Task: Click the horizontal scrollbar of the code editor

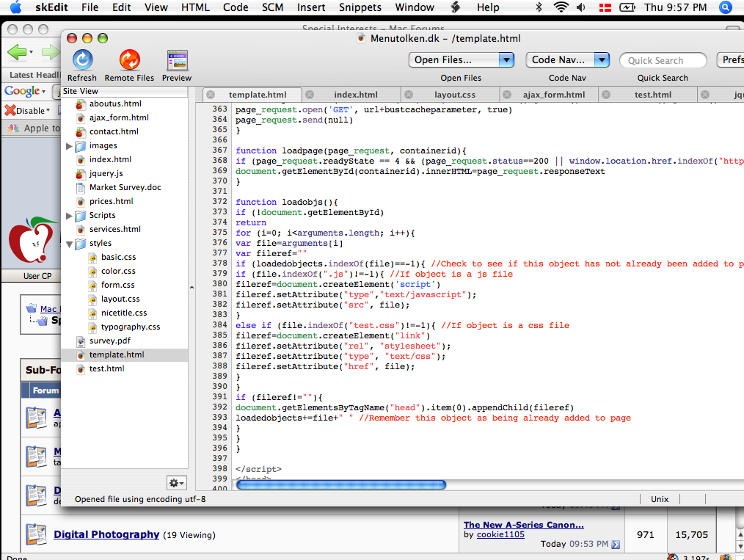Action: point(341,484)
